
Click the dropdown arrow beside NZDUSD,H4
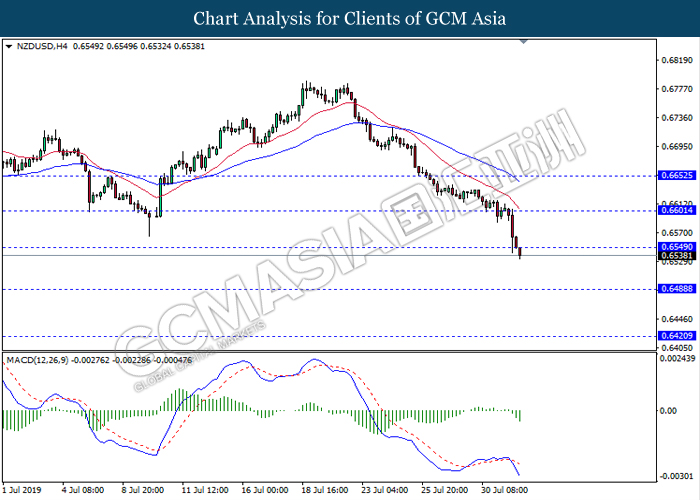pyautogui.click(x=9, y=46)
